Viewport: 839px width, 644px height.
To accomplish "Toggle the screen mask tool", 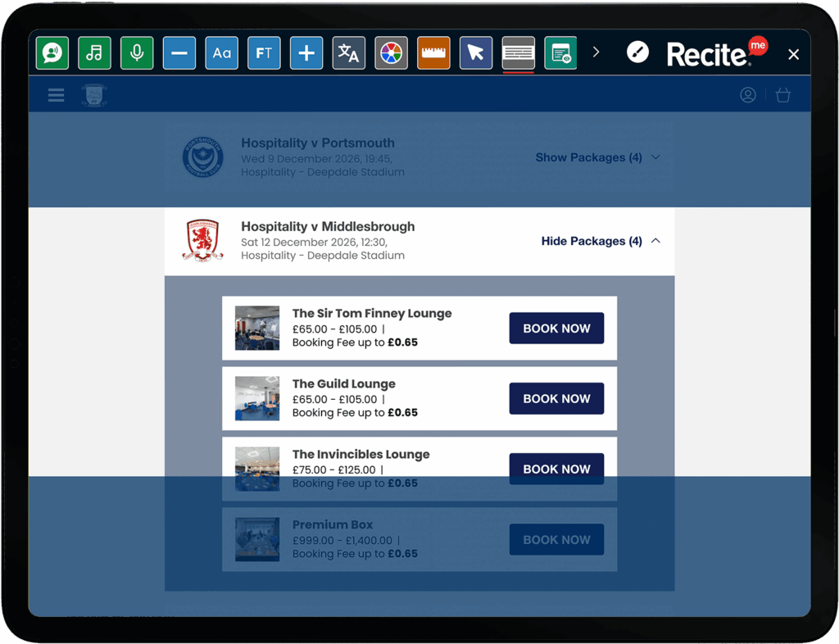I will click(x=518, y=53).
